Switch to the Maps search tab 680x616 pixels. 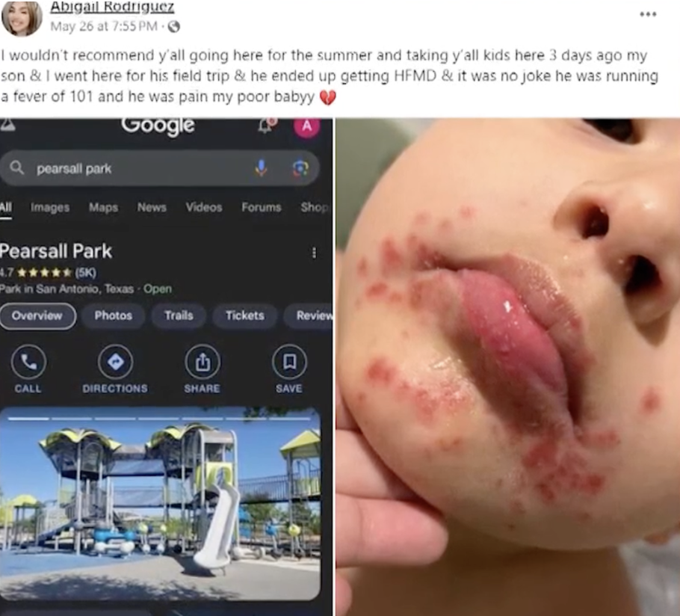click(104, 207)
